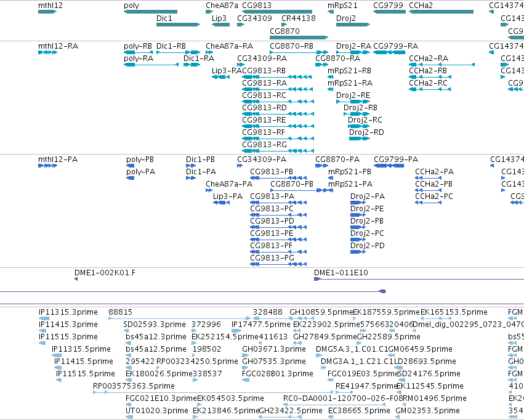Click the CCHa2 gene bar

(x=441, y=12)
